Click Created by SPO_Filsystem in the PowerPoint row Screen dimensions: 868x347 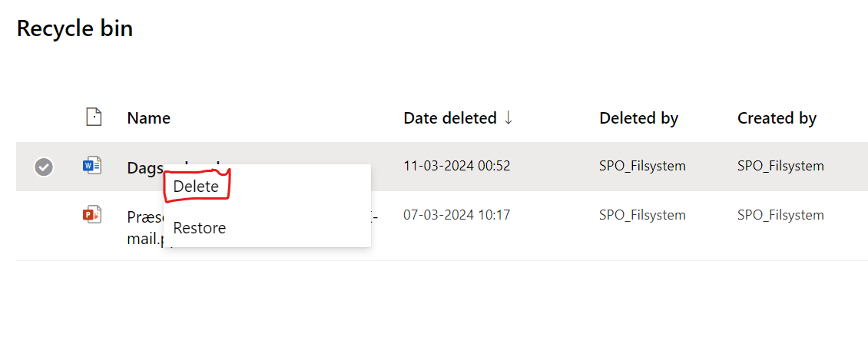pos(780,215)
